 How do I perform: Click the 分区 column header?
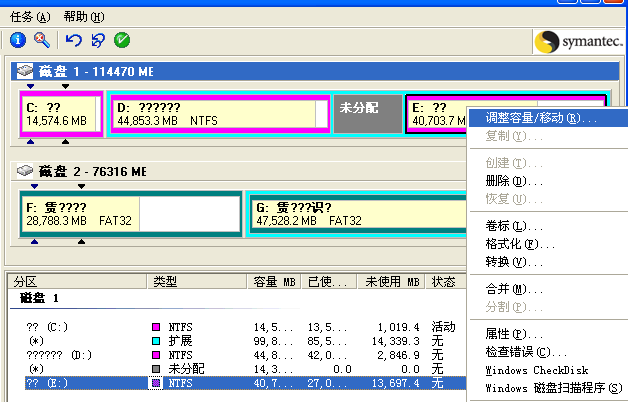tap(26, 282)
